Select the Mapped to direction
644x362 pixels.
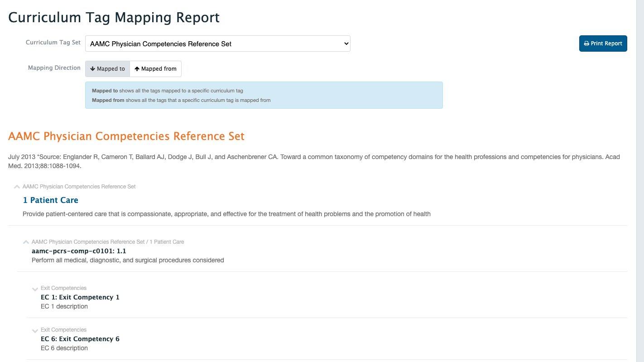[x=107, y=69]
